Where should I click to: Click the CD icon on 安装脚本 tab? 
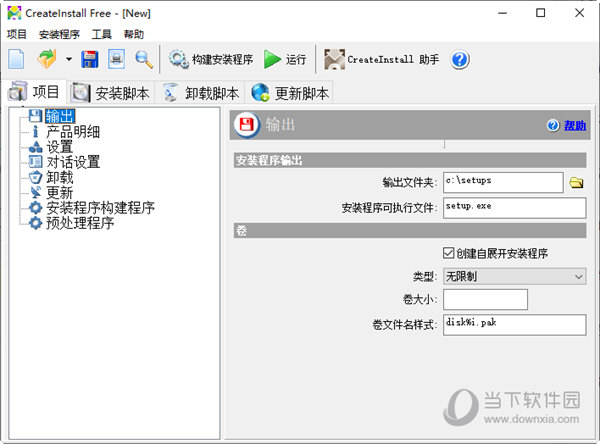(80, 93)
